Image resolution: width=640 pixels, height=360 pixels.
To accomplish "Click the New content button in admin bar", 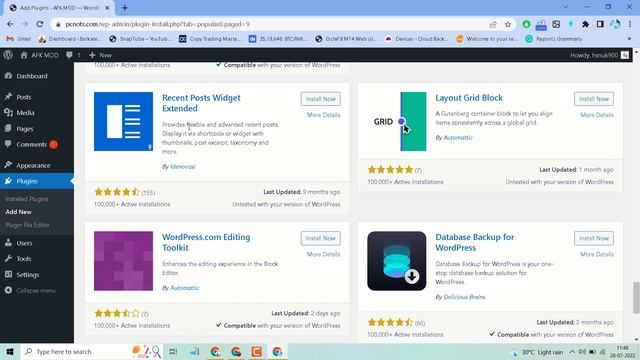I will 100,55.
